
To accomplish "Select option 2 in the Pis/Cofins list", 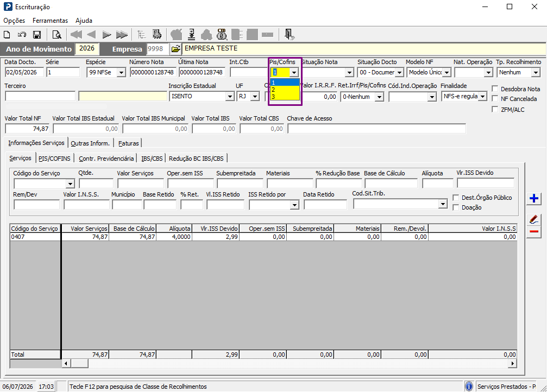I will [285, 90].
